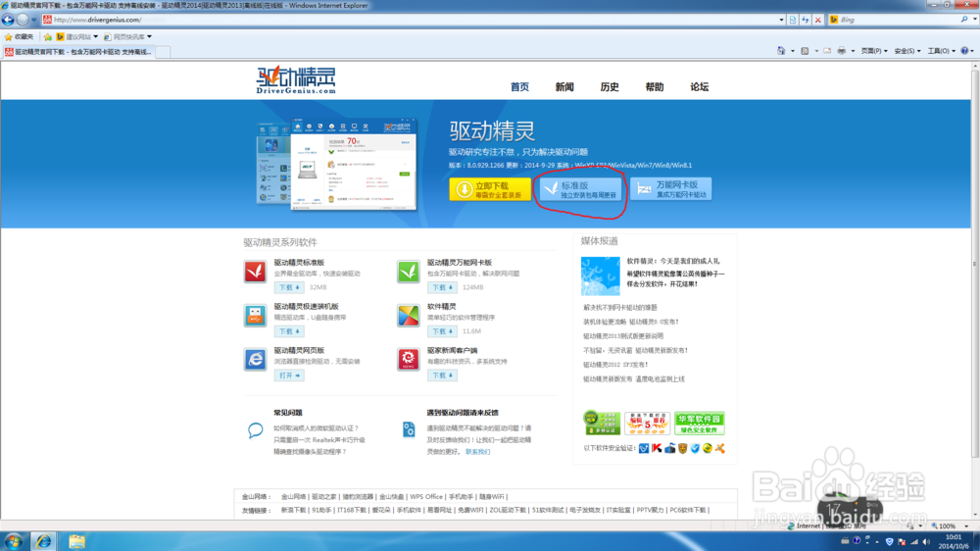The width and height of the screenshot is (980, 551).
Task: Open the 工具(O) dropdown menu
Action: coord(941,51)
